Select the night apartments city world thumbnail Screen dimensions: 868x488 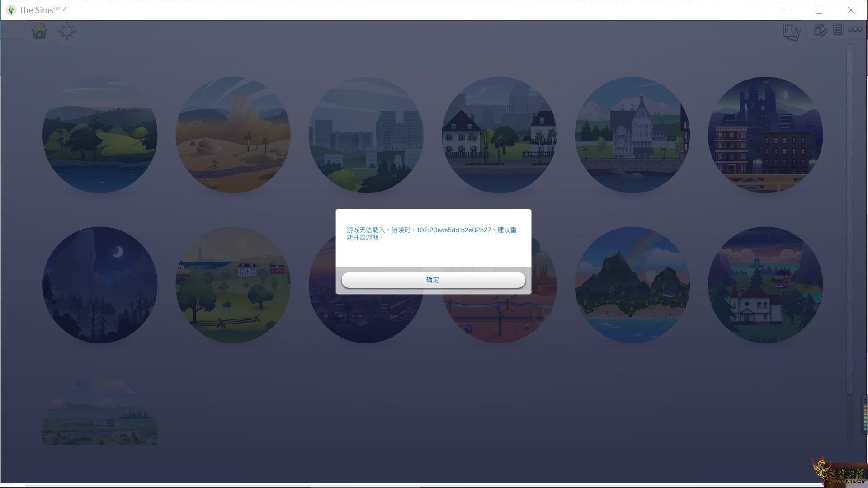click(765, 135)
